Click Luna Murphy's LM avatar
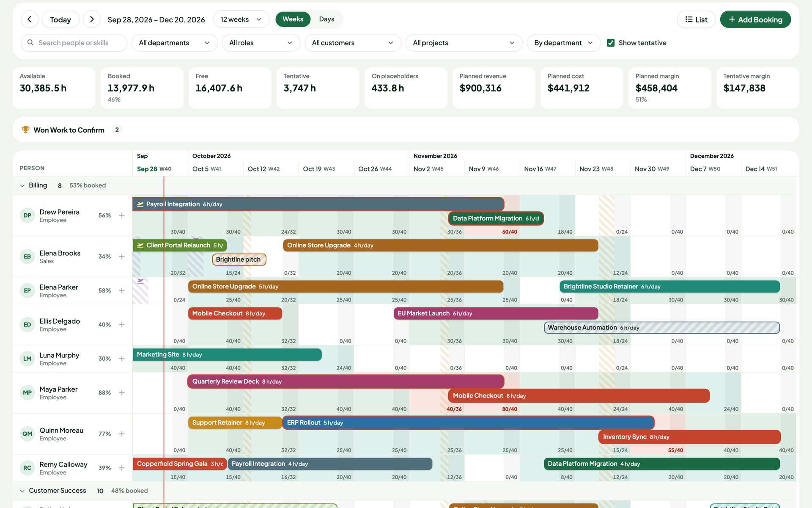The image size is (812, 508). point(27,359)
